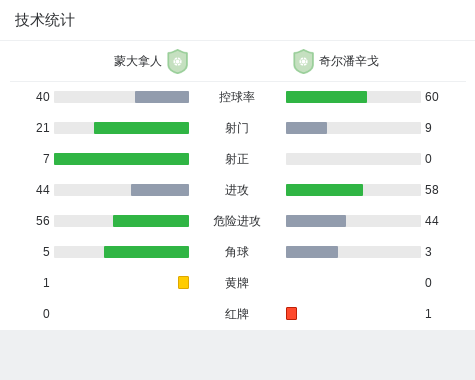Click the 危险进攻 label text

[237, 221]
